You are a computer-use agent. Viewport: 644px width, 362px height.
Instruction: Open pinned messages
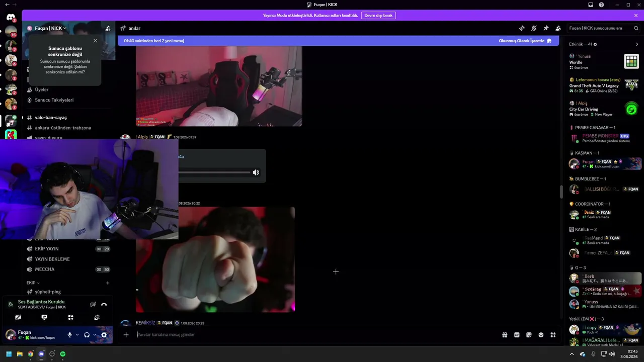point(546,28)
